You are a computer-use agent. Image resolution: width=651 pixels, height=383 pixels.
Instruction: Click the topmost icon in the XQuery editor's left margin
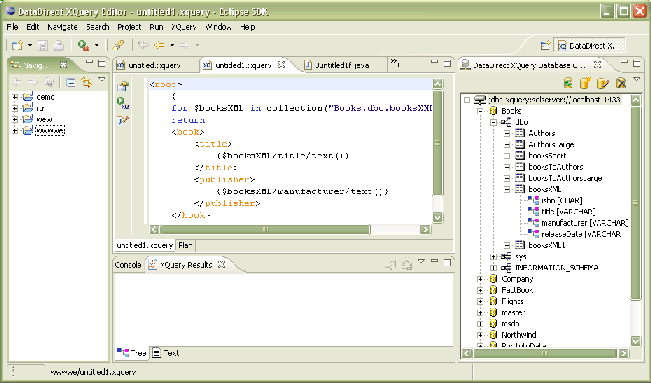pos(123,86)
